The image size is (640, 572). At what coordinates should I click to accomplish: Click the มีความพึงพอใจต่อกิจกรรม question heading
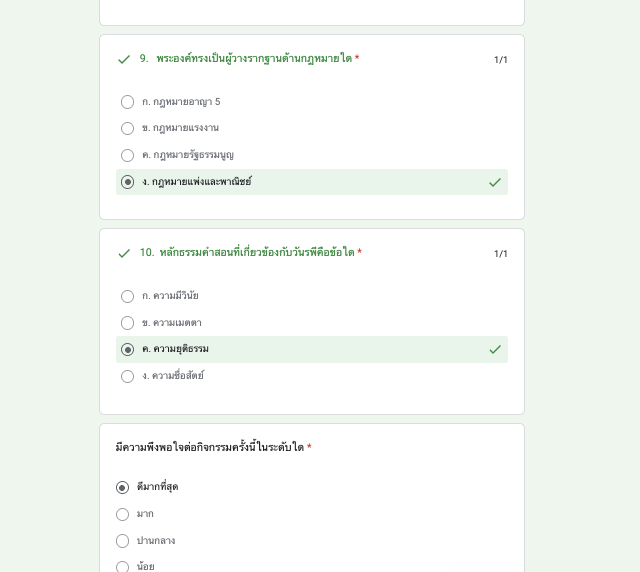[209, 447]
